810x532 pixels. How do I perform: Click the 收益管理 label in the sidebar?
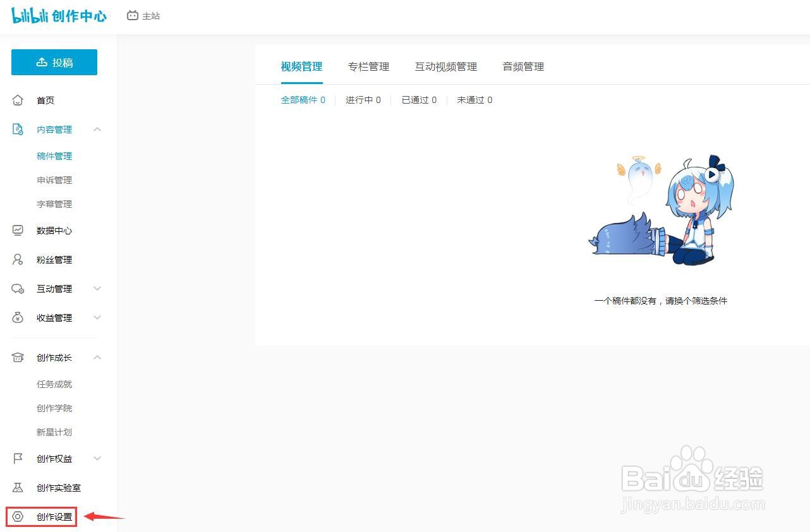(x=54, y=318)
